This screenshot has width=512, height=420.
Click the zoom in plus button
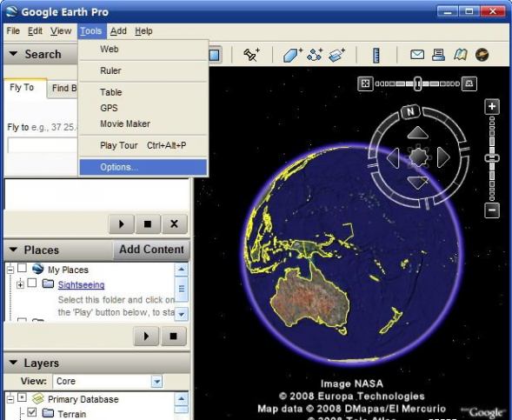coord(492,106)
